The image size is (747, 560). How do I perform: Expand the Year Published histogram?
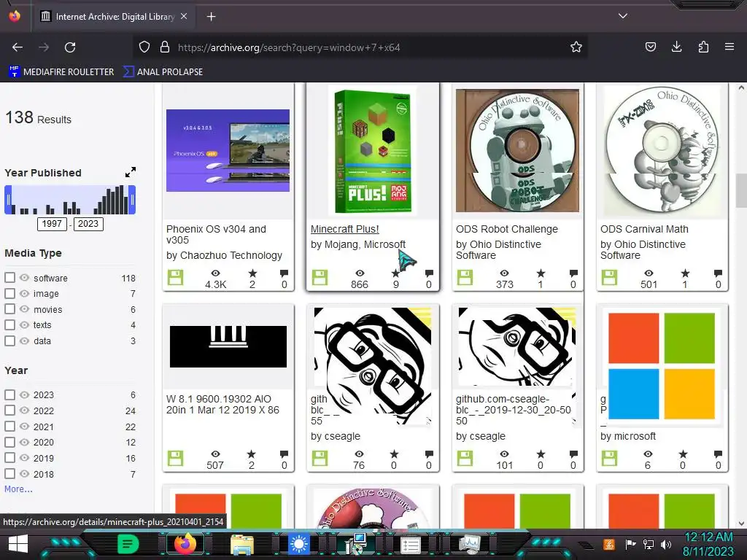(x=131, y=172)
